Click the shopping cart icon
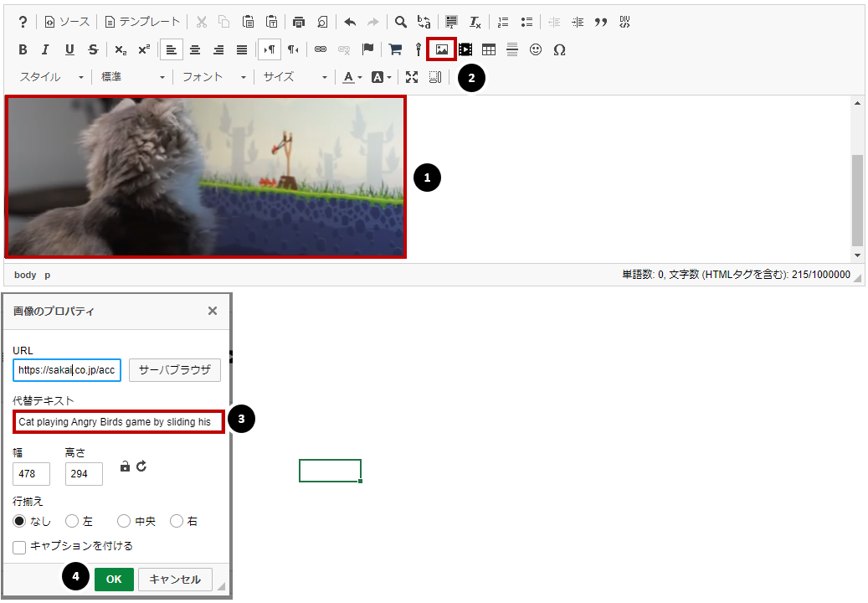Viewport: 868px width, 603px height. point(395,50)
